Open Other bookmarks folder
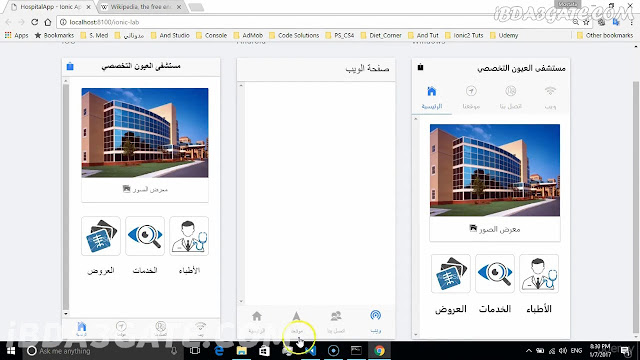The width and height of the screenshot is (640, 360). pos(605,36)
